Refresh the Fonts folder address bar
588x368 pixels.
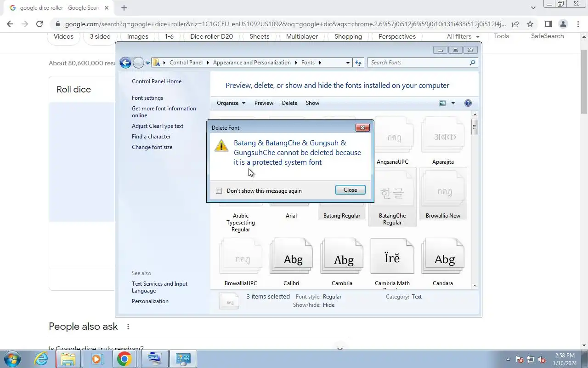click(358, 63)
